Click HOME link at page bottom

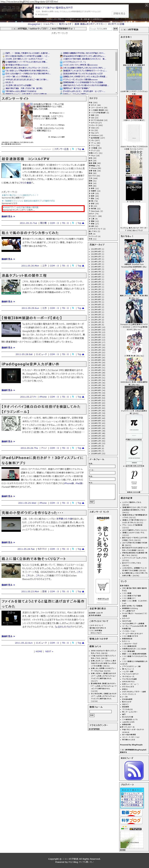click(39, 651)
